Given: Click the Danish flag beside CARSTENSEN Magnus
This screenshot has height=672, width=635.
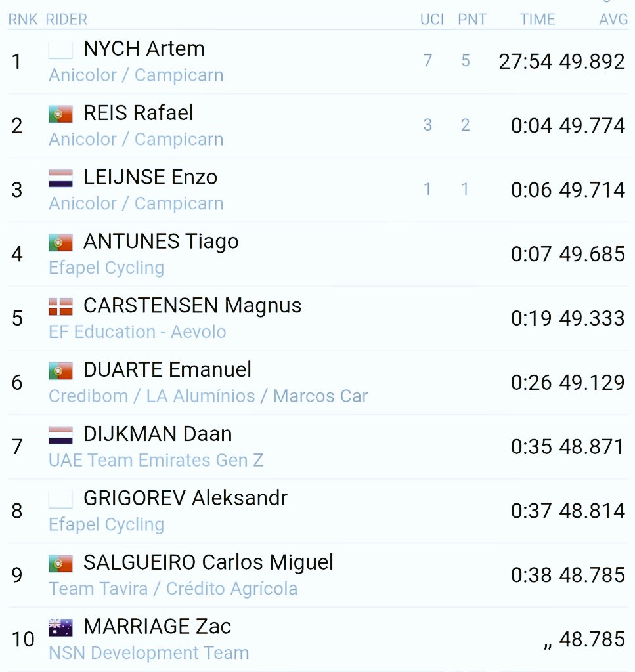Looking at the screenshot, I should point(60,306).
